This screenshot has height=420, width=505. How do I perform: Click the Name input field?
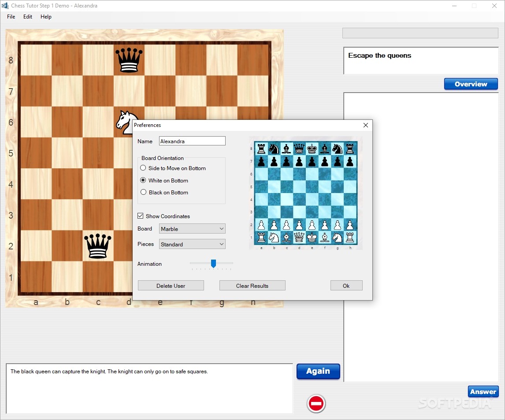pyautogui.click(x=192, y=141)
